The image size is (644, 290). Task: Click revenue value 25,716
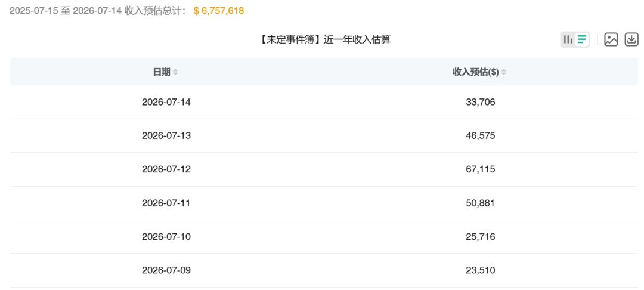[481, 237]
